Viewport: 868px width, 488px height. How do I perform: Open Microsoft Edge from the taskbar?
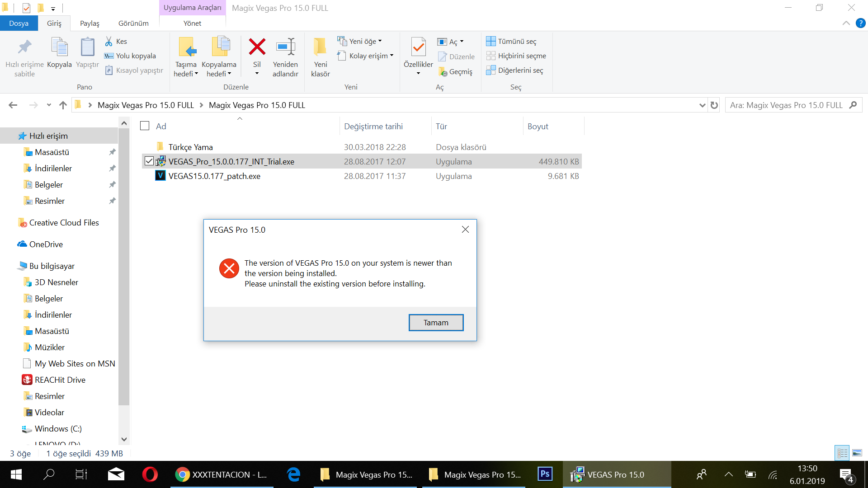(293, 474)
